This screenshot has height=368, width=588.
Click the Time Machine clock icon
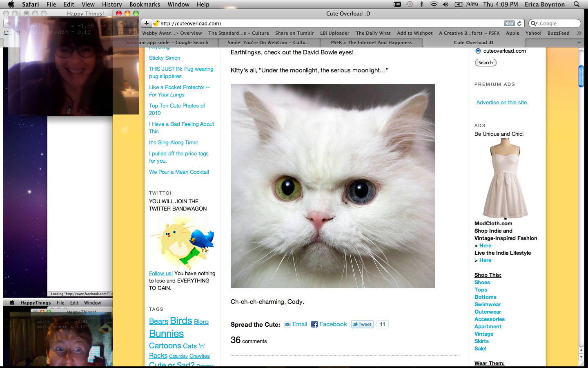coord(410,4)
